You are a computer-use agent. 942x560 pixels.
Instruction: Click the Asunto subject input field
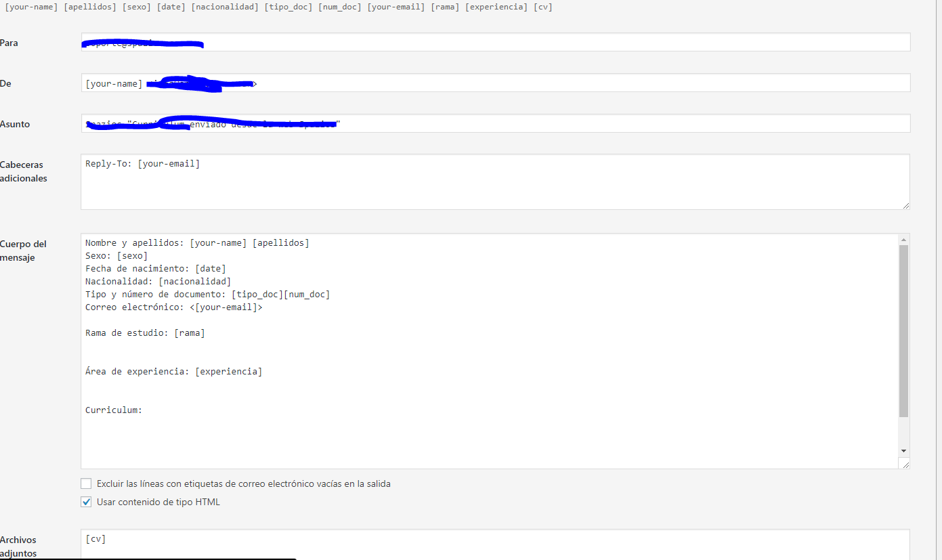tap(495, 123)
